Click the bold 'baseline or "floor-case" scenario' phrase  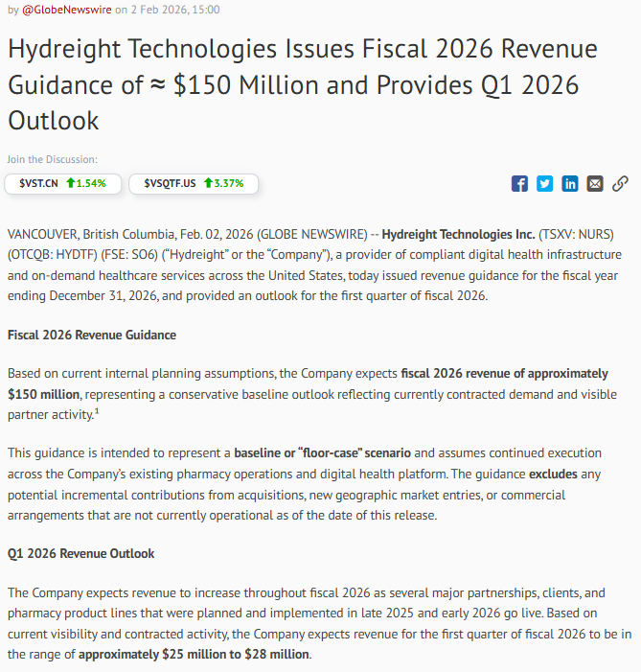(322, 453)
